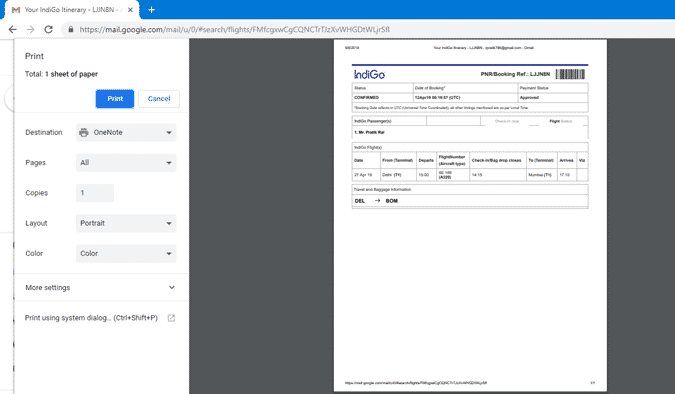Click the Copies number field
The image size is (675, 394).
coord(95,193)
